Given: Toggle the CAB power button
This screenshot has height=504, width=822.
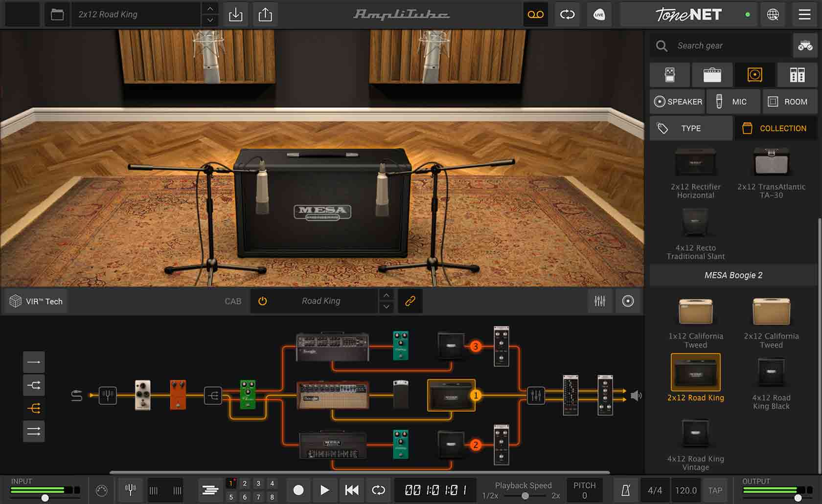Looking at the screenshot, I should point(263,301).
